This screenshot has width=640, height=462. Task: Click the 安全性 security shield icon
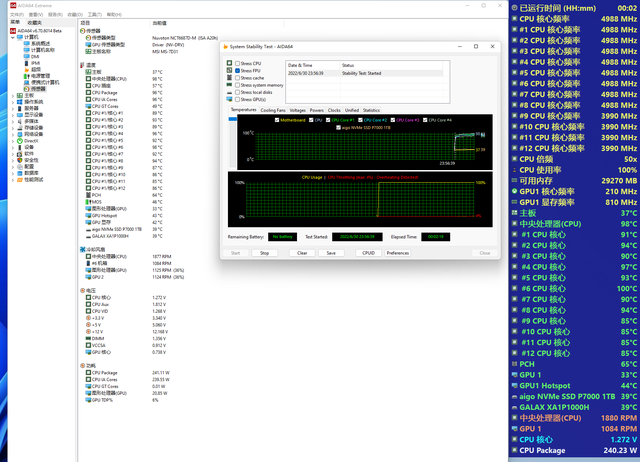pyautogui.click(x=20, y=160)
